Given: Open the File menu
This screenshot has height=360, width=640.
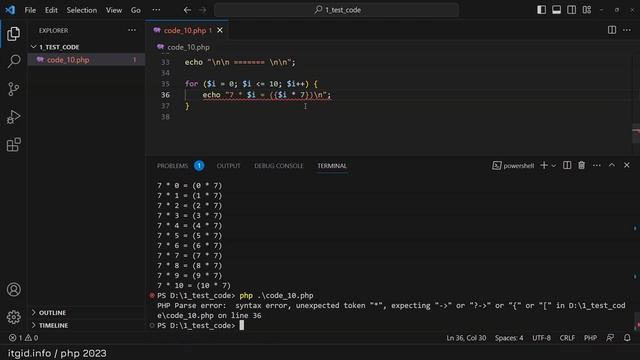Looking at the screenshot, I should [x=30, y=10].
